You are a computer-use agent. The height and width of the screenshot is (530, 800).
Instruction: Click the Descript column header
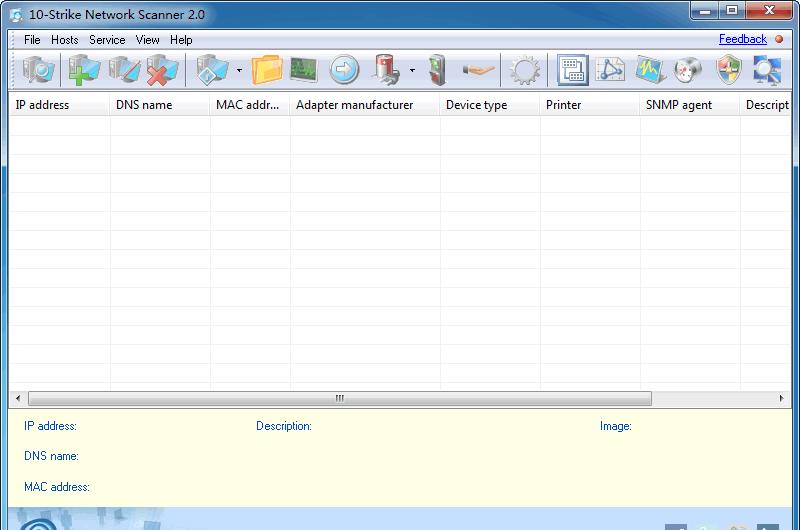pos(766,105)
